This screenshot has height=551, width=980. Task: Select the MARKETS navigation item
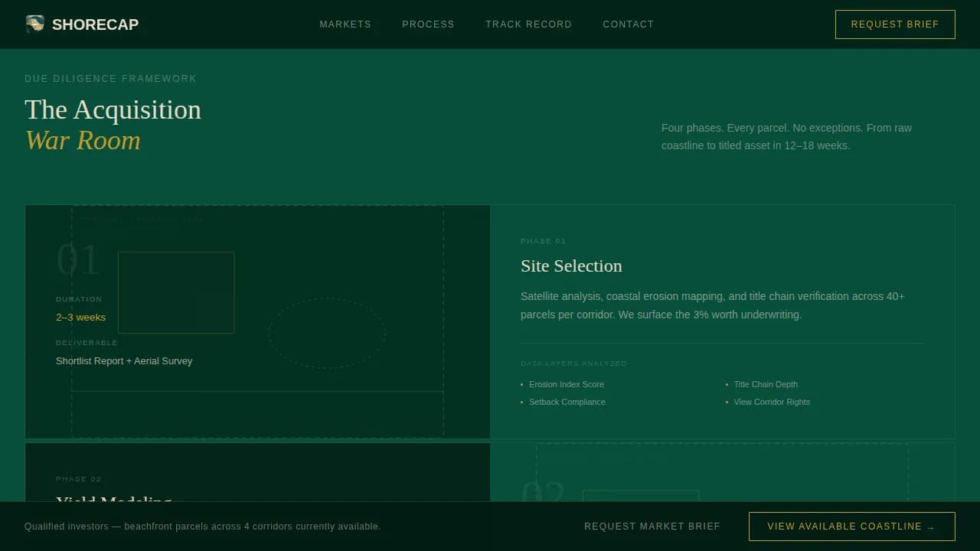(345, 24)
